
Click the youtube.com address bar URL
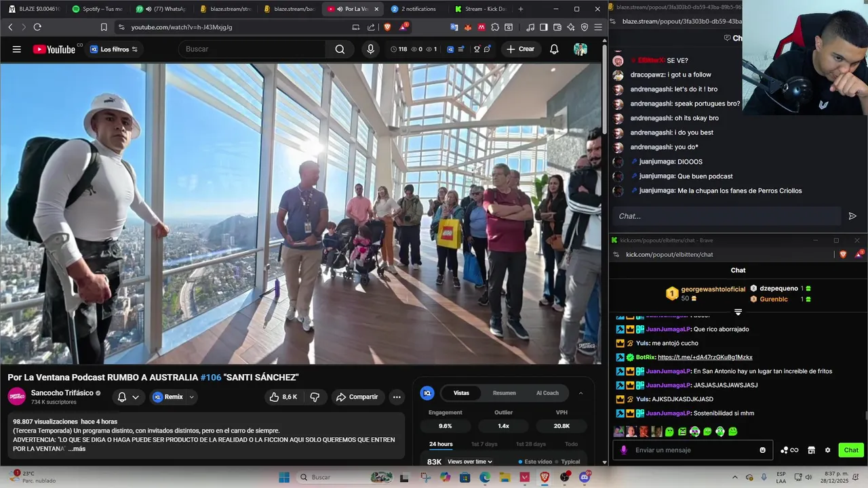[x=182, y=27]
